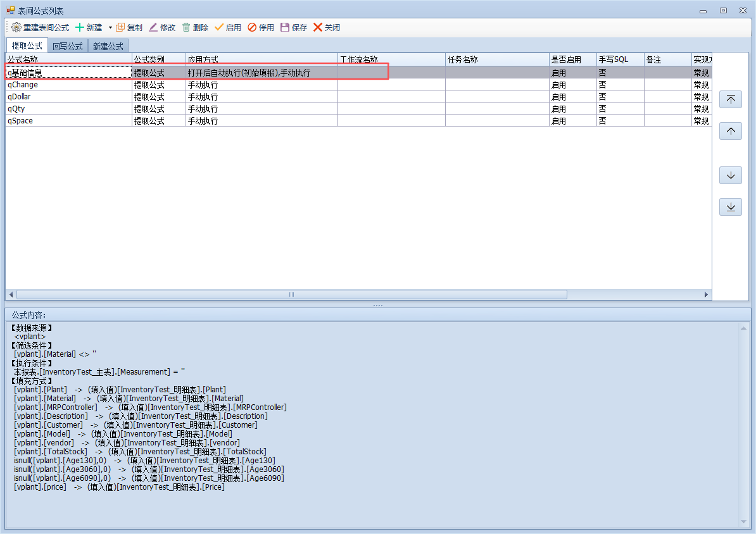Click the 公式类别 column header
756x534 pixels.
click(159, 59)
